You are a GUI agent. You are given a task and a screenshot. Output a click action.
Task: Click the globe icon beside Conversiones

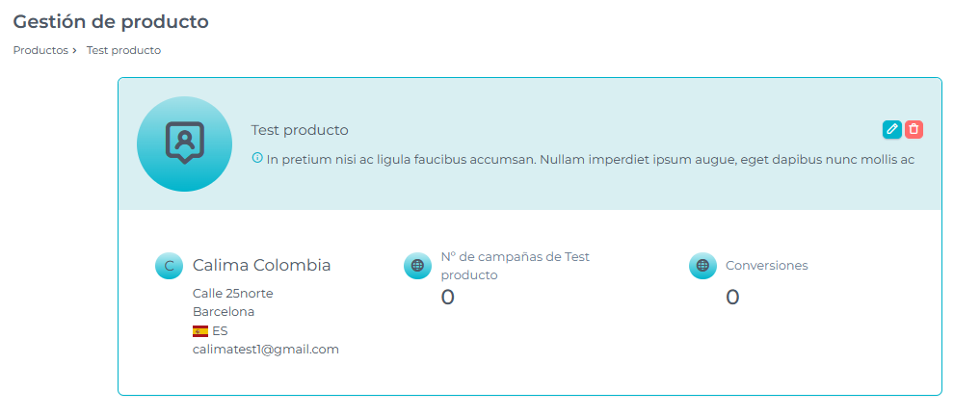[x=702, y=266]
